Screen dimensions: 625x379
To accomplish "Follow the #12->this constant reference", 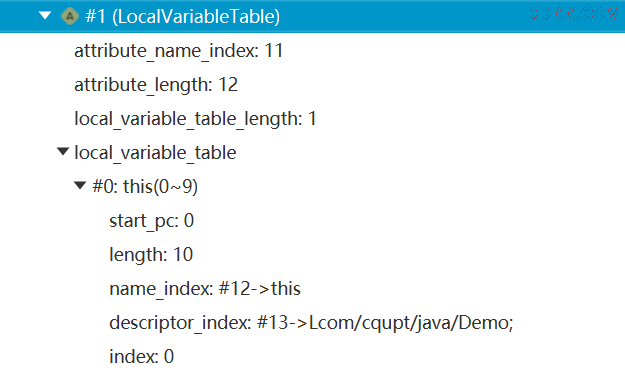I will click(x=260, y=289).
